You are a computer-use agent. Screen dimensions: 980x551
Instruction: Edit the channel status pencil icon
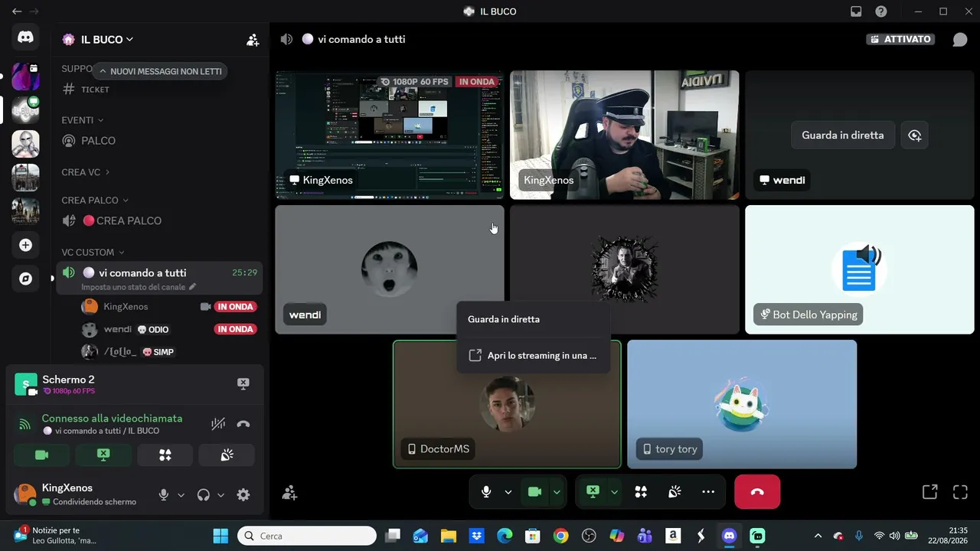(192, 287)
